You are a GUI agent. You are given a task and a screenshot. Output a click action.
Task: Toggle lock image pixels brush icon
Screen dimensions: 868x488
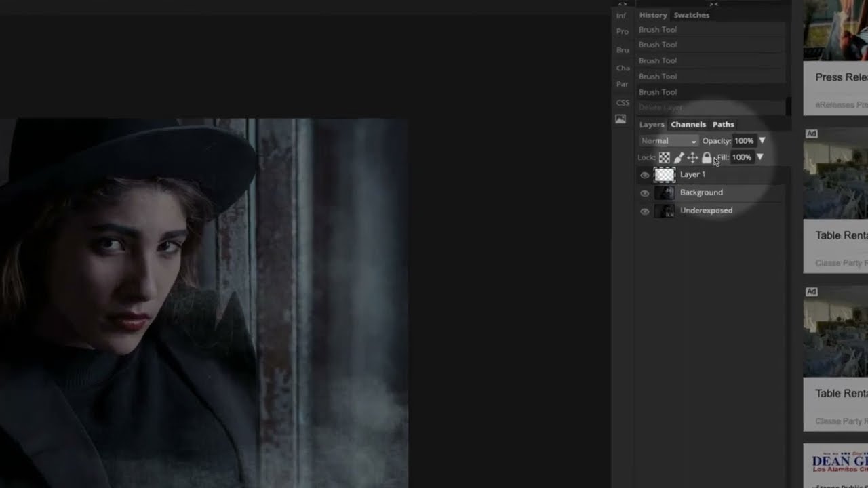(679, 157)
